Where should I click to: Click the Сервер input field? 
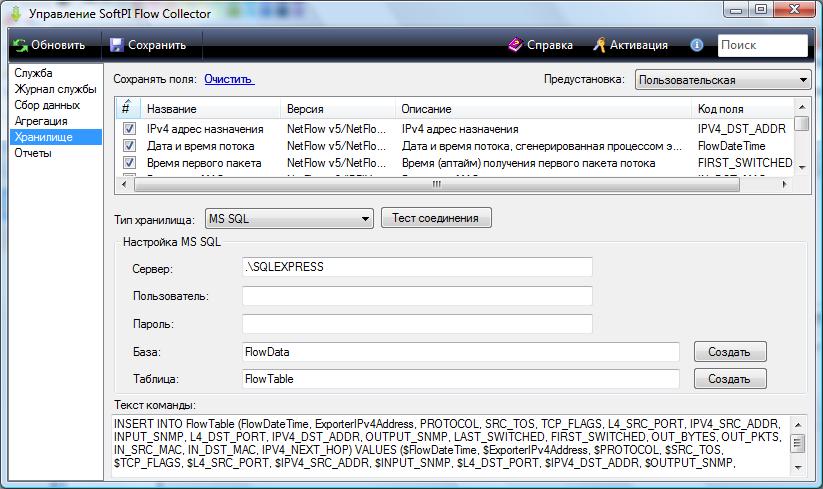click(x=417, y=267)
